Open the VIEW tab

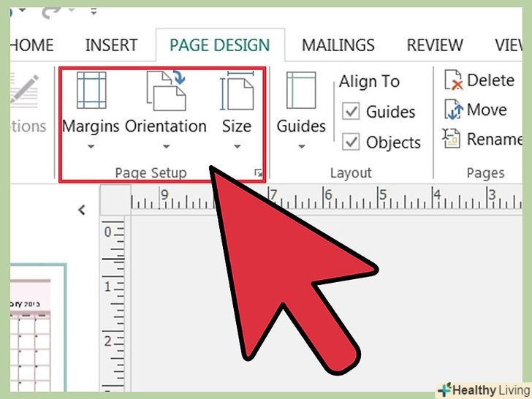(x=509, y=45)
